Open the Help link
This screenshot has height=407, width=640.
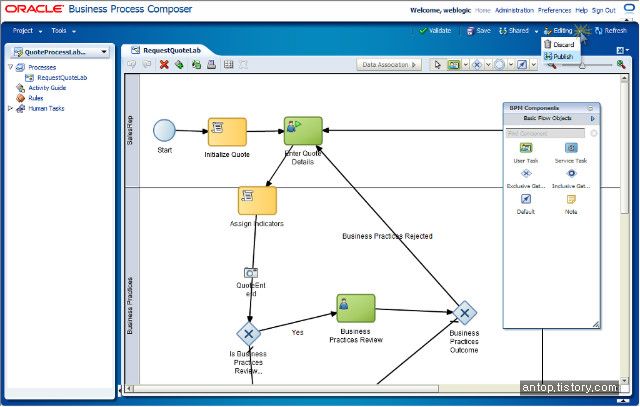(581, 10)
